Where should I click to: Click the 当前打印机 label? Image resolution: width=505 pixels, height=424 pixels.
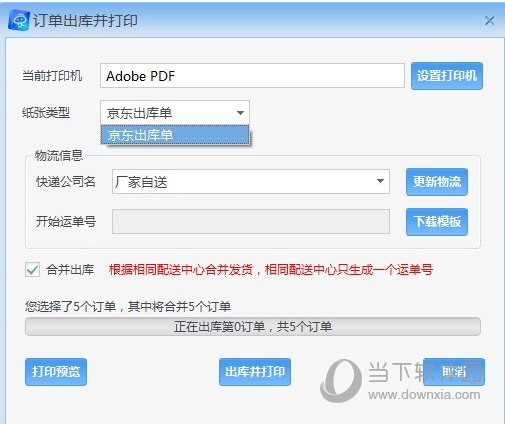click(x=52, y=76)
